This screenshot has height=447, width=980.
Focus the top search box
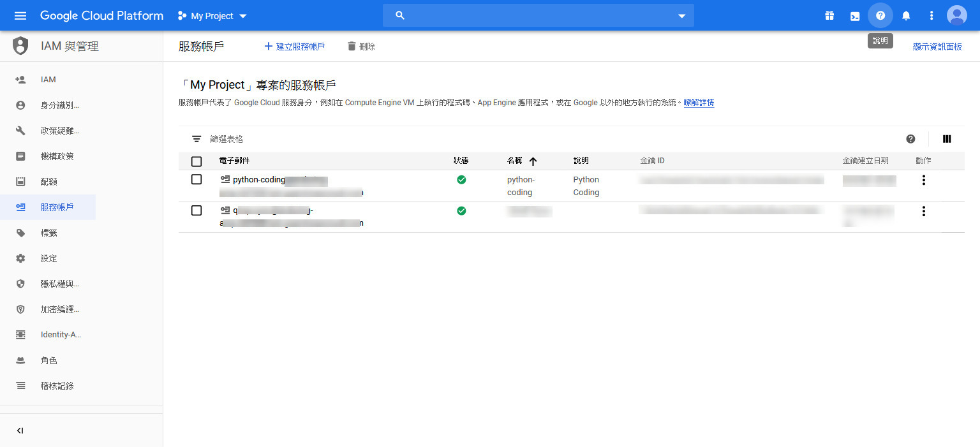[x=538, y=15]
